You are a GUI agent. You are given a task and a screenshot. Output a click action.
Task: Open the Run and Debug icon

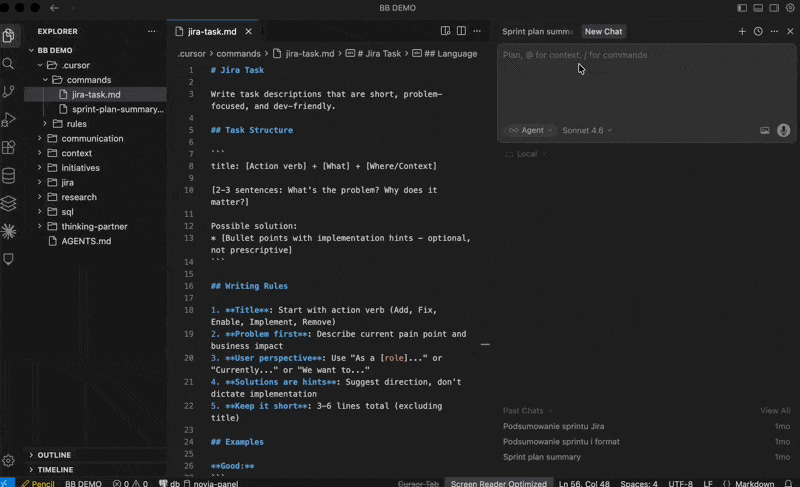coord(9,120)
